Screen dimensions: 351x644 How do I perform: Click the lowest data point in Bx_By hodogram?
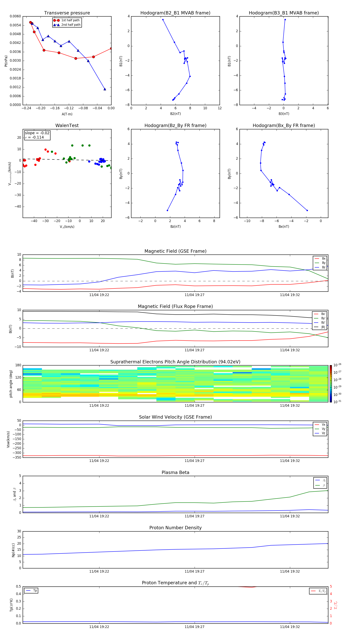(307, 211)
